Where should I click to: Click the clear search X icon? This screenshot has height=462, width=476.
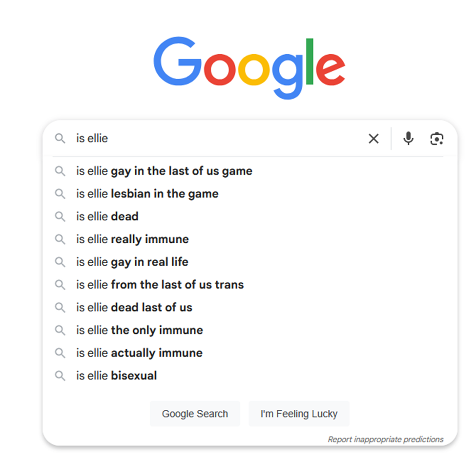[373, 139]
